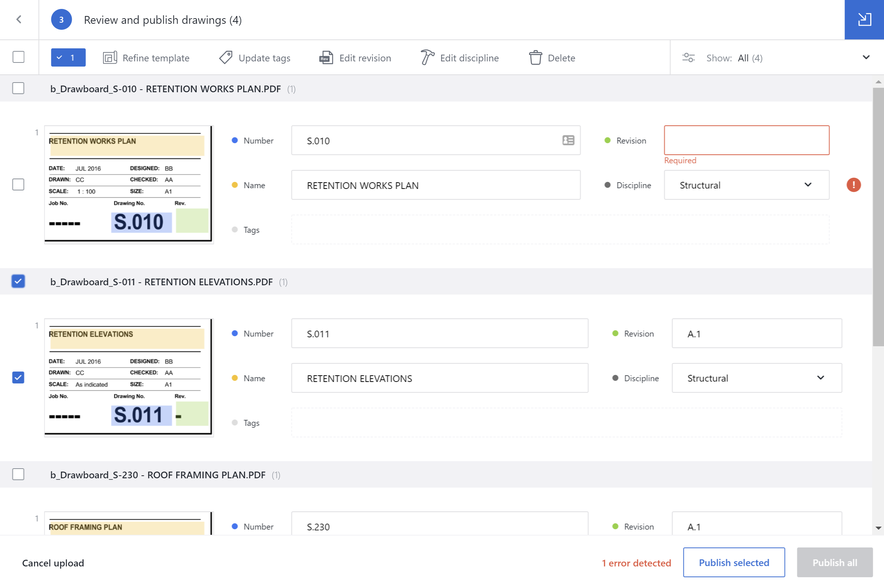Click the empty required Revision field for S.010
Screen dimensions: 884x588
(x=746, y=140)
